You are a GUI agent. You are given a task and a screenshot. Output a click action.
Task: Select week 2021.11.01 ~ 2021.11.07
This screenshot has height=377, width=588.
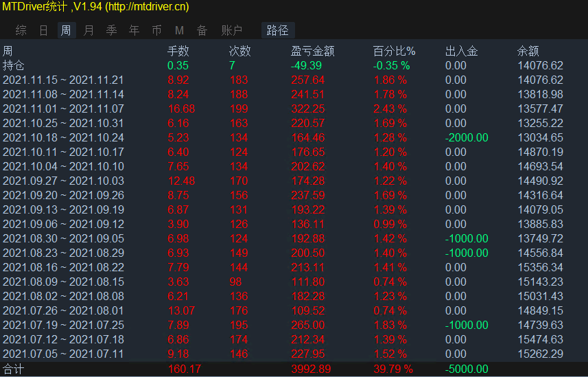[x=63, y=109]
